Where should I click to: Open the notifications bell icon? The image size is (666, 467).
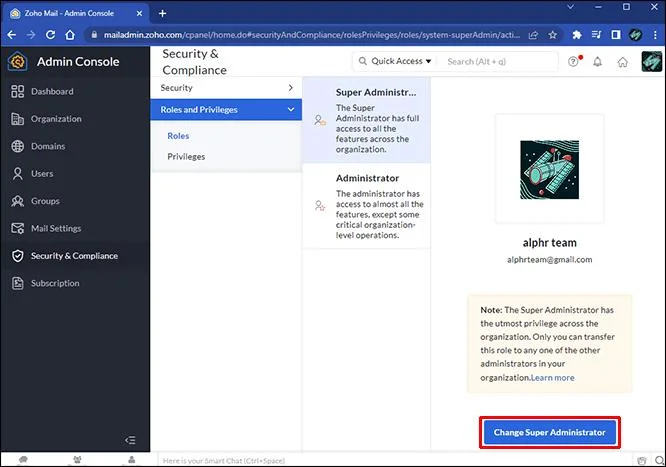click(598, 62)
